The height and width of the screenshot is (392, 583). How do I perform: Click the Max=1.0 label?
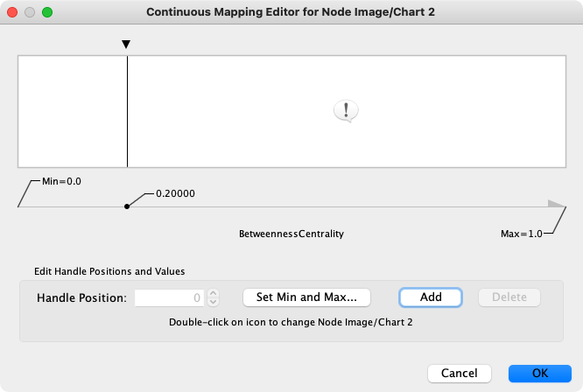[522, 234]
